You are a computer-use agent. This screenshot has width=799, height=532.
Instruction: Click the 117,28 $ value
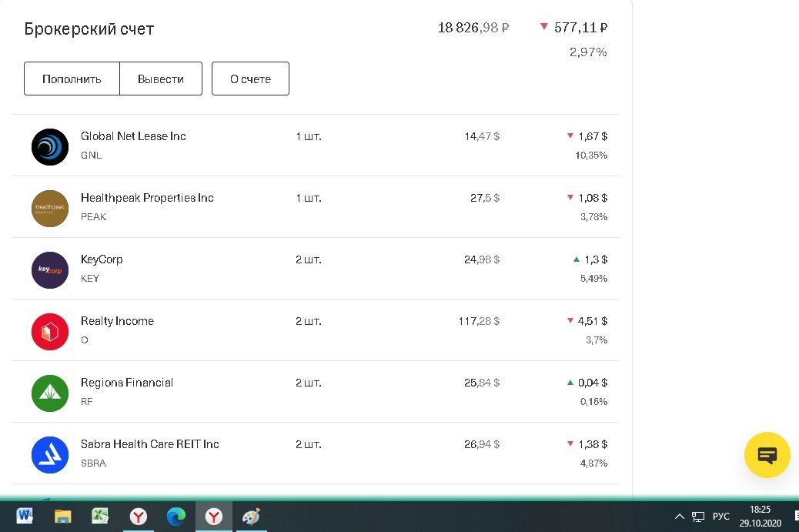tap(479, 321)
